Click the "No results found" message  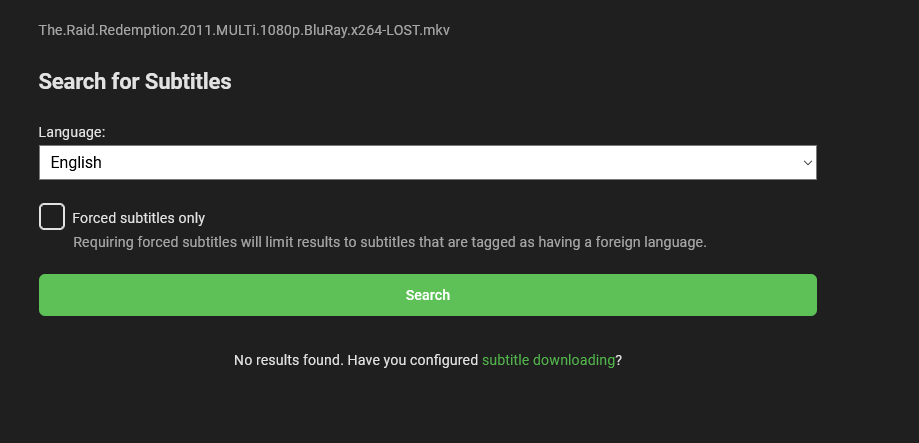pos(288,360)
